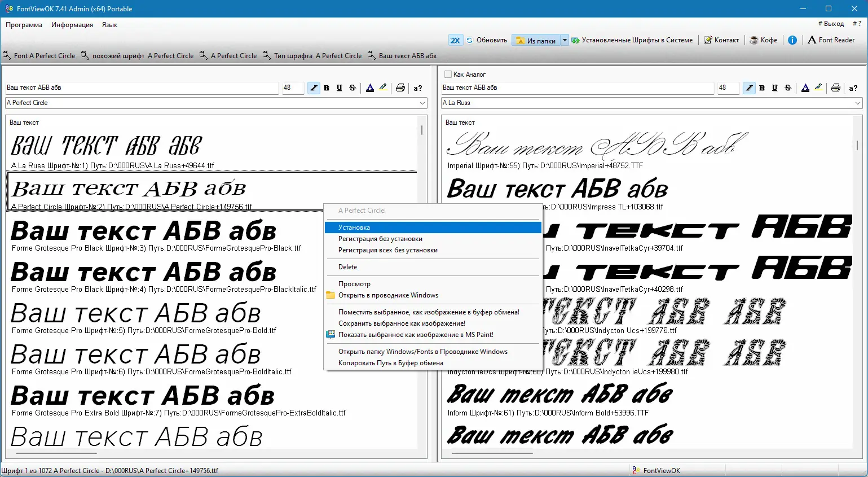Pick the right panel text color
868x477 pixels.
click(805, 88)
